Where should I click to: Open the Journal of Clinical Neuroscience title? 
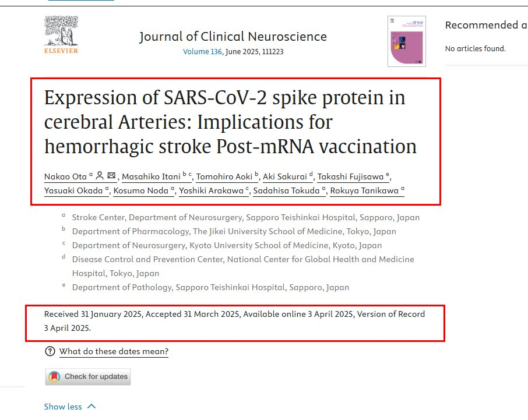(x=233, y=37)
